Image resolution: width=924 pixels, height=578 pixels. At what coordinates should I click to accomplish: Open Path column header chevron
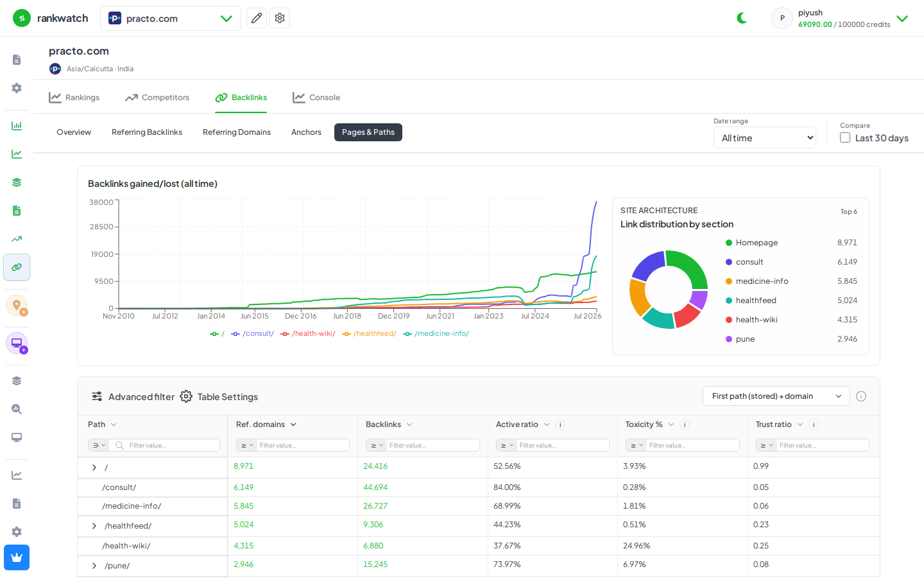[114, 425]
